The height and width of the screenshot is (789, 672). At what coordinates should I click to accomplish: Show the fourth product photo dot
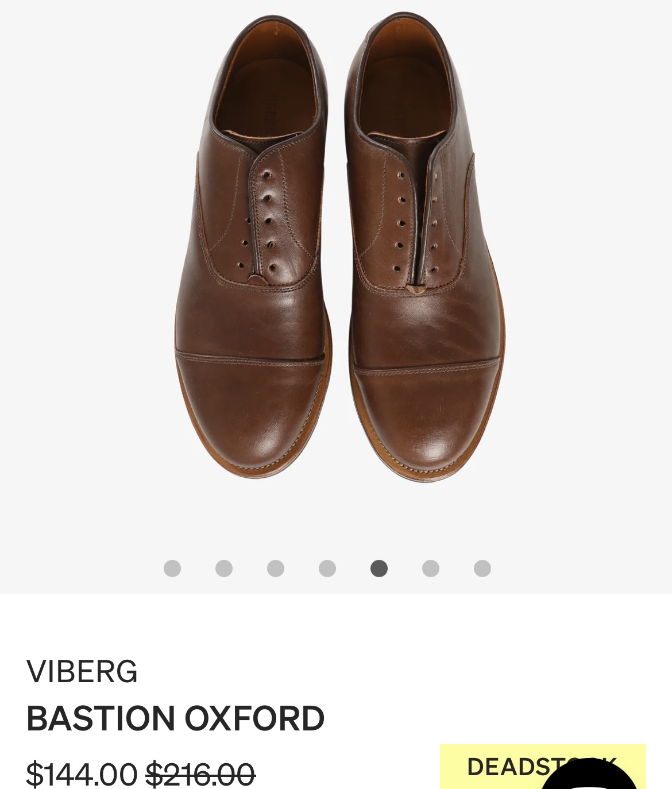point(327,568)
